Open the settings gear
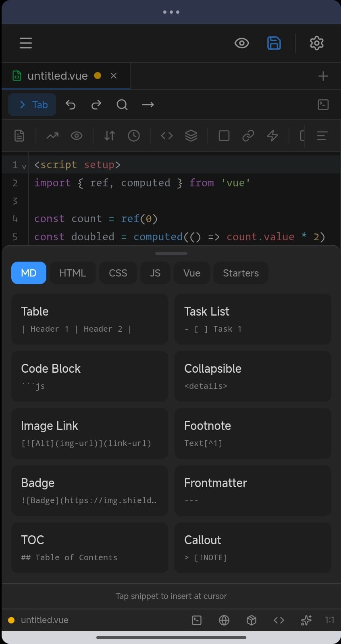341x644 pixels. [x=316, y=43]
